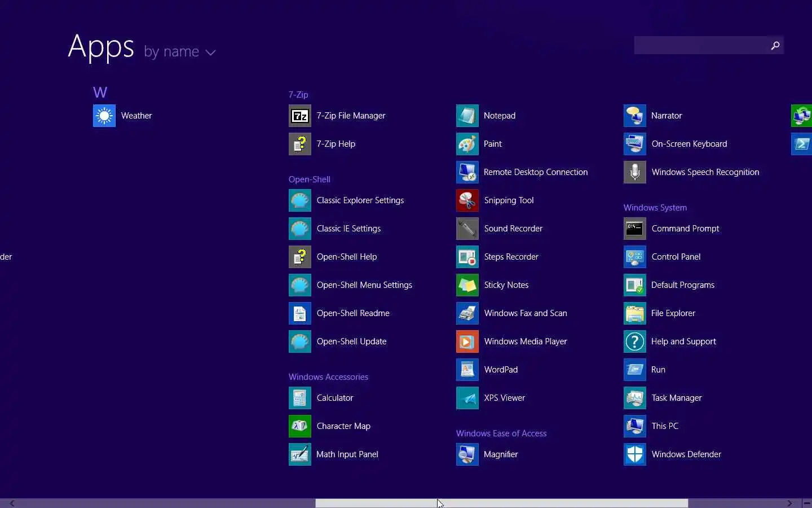Image resolution: width=812 pixels, height=508 pixels.
Task: Click the 'On-Screen Keyboard' label text
Action: coord(689,144)
